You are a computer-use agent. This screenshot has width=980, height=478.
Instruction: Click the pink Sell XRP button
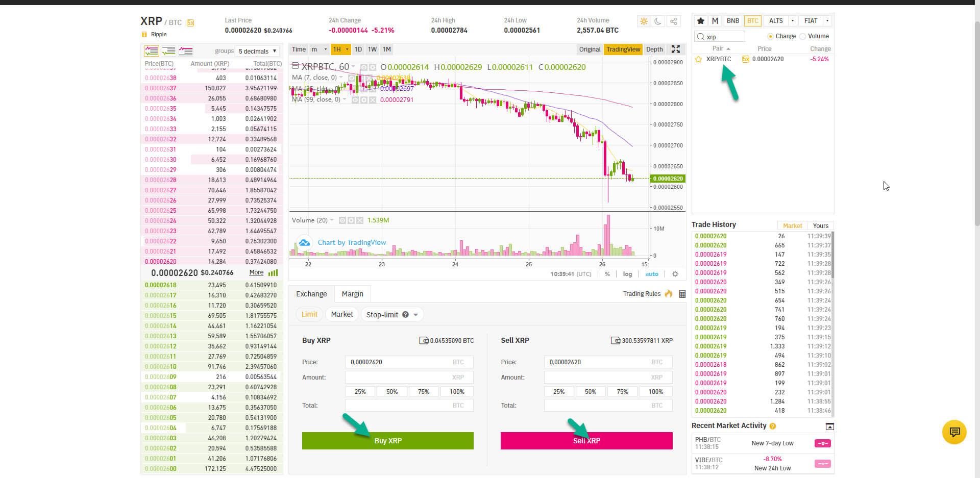point(586,441)
